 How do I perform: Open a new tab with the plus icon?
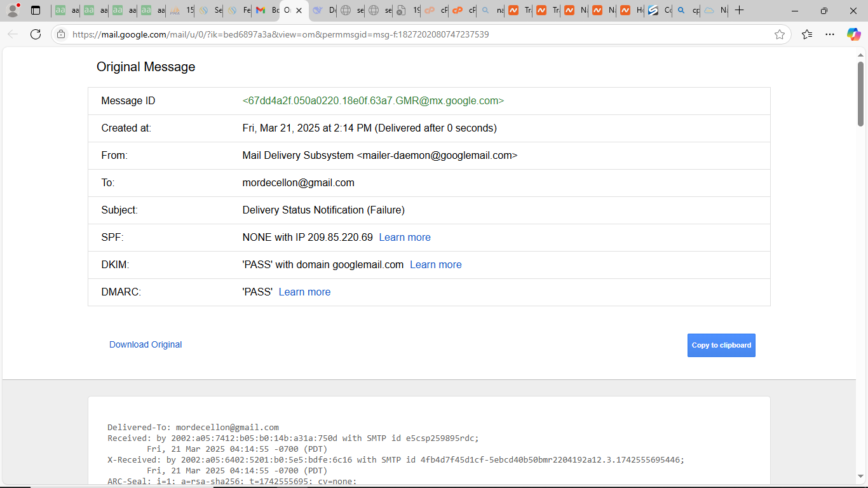point(739,10)
